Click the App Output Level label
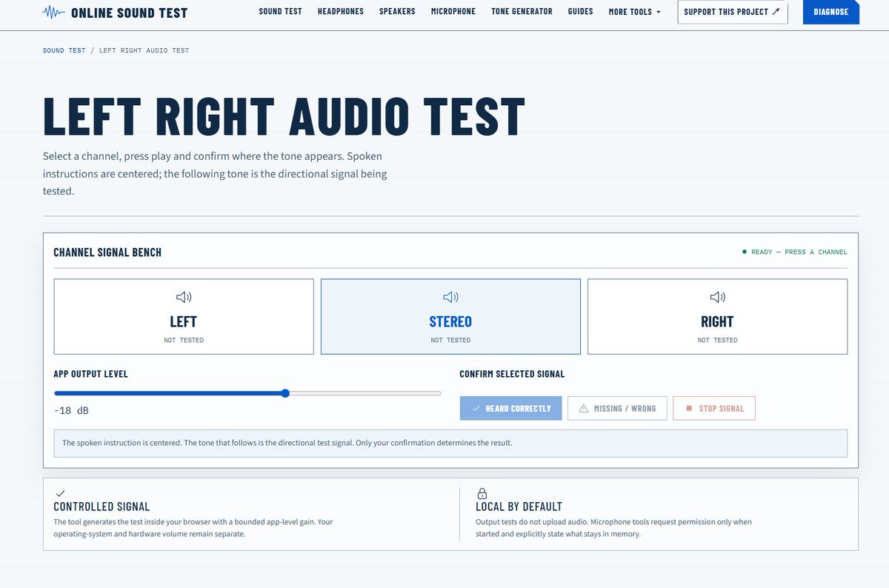 (90, 374)
